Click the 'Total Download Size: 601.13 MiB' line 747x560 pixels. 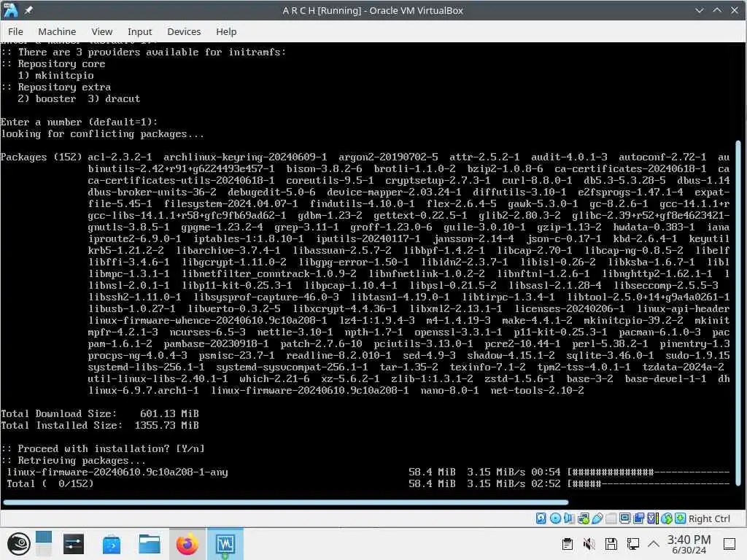[x=99, y=413]
